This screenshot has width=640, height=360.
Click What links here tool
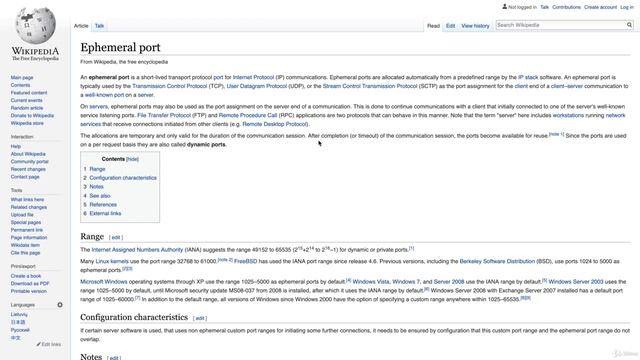tap(27, 200)
